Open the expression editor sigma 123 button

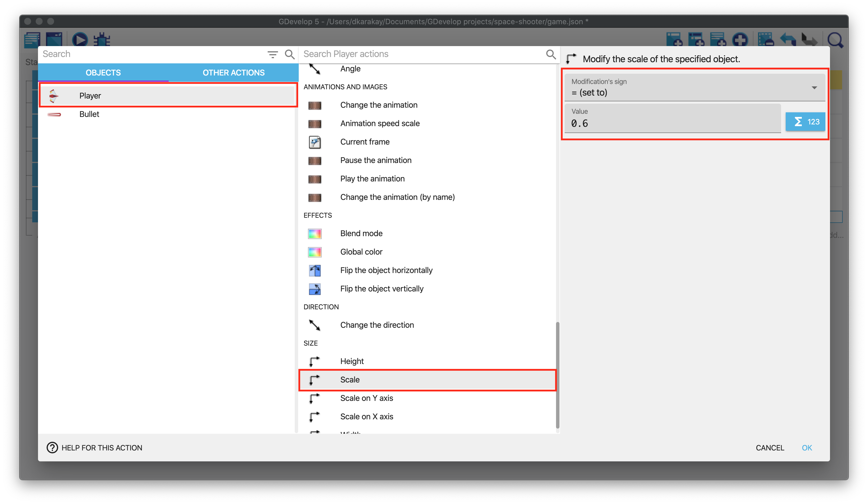click(x=805, y=122)
